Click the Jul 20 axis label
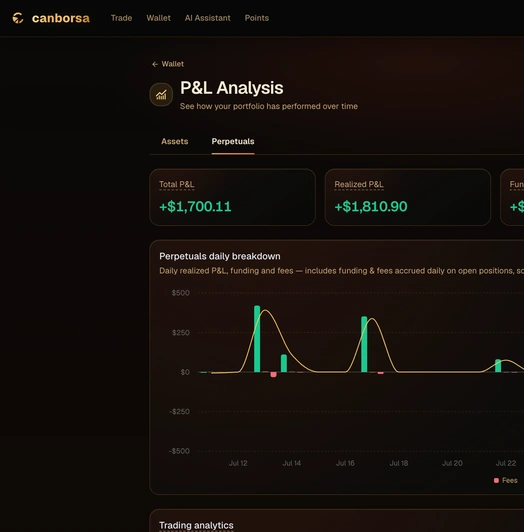524x532 pixels. (452, 463)
